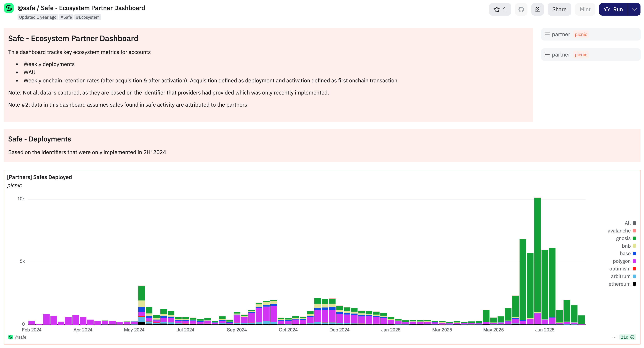644x348 pixels.
Task: Click the 'May 2024' x-axis label
Action: 134,330
